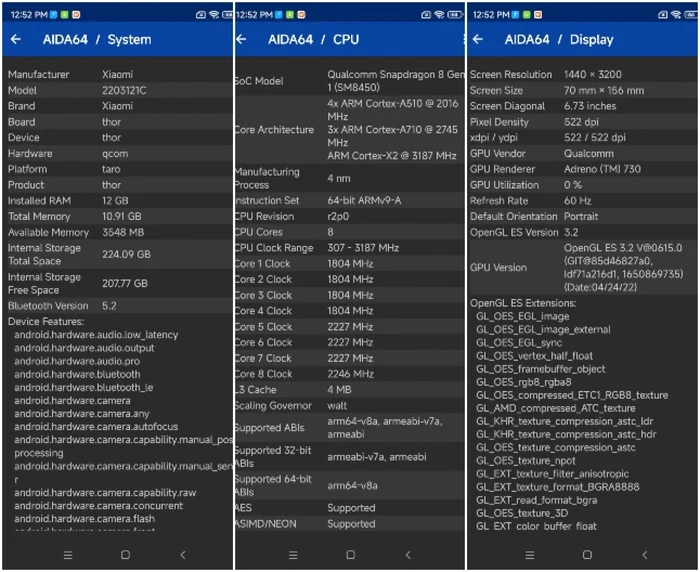Select the SoC Model Snapdragon 8 Gen 1 row
This screenshot has height=572, width=700.
[x=348, y=81]
